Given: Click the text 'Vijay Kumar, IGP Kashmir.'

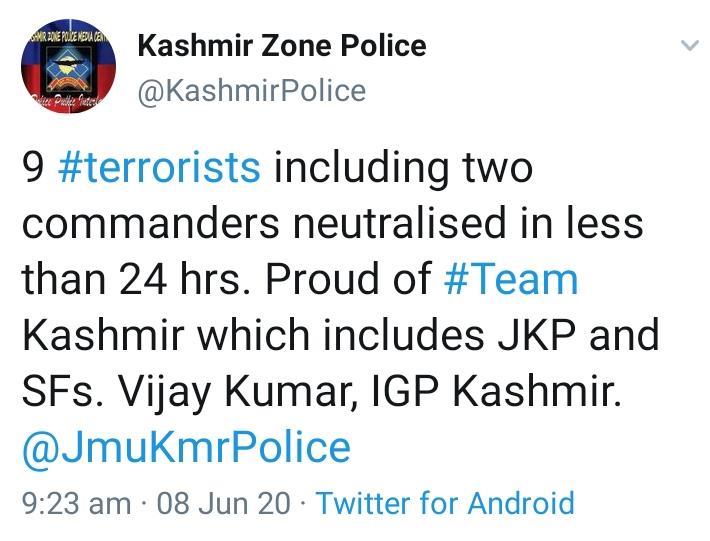Looking at the screenshot, I should point(369,392).
